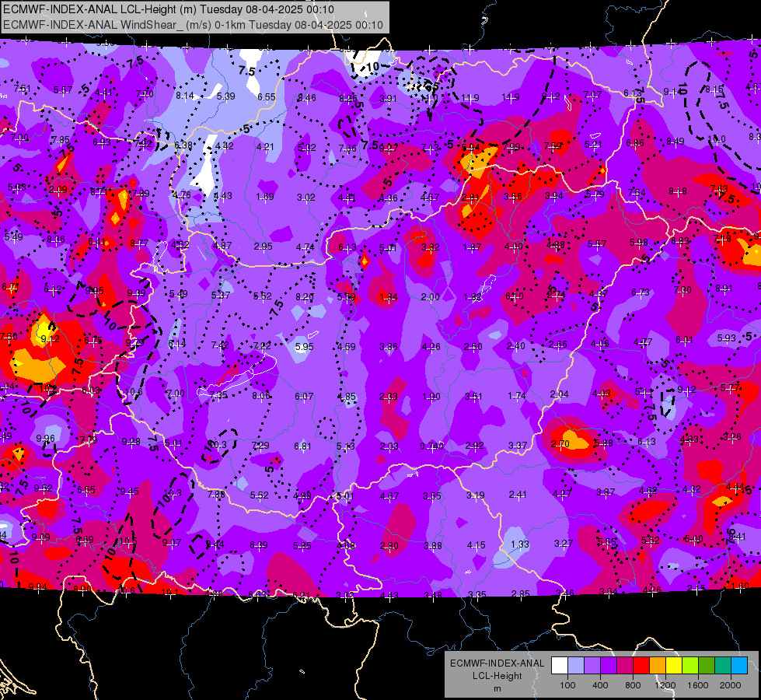Click the grid value 4.15

click(x=476, y=545)
